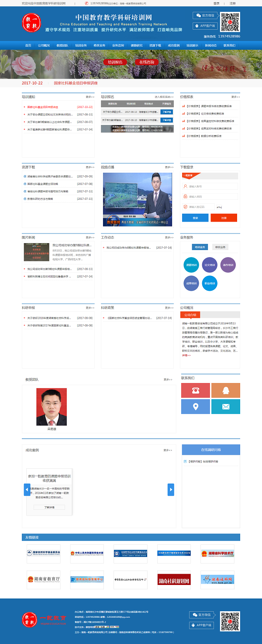This screenshot has width=262, height=644.
Task: Open 湖南省教育厅 friend link logo
Action: [x=44, y=580]
